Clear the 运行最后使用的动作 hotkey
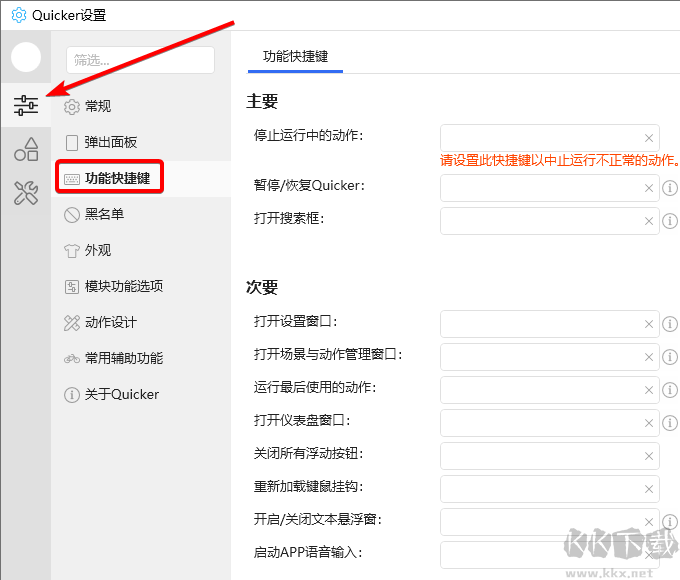The height and width of the screenshot is (580, 680). click(x=649, y=390)
